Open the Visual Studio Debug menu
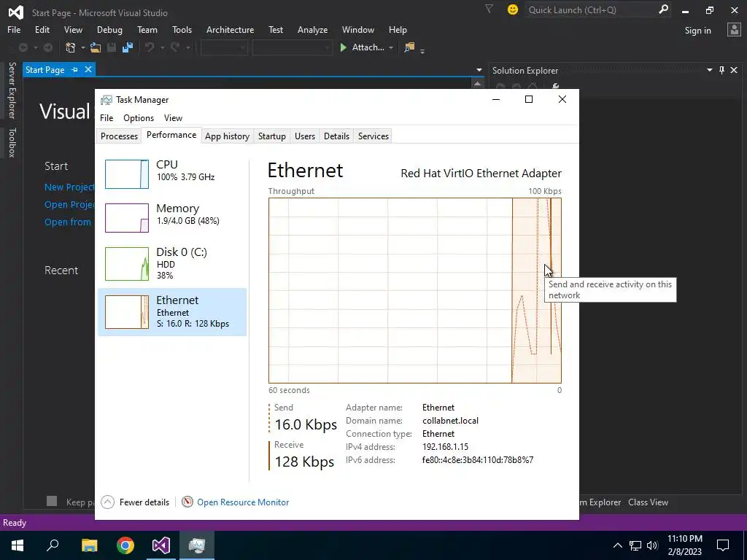The image size is (747, 560). [109, 29]
